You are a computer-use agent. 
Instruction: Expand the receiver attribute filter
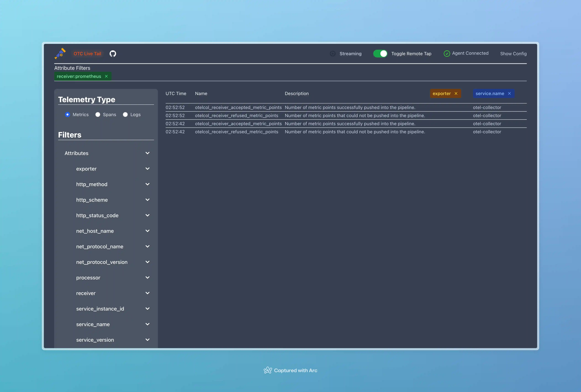pos(147,293)
